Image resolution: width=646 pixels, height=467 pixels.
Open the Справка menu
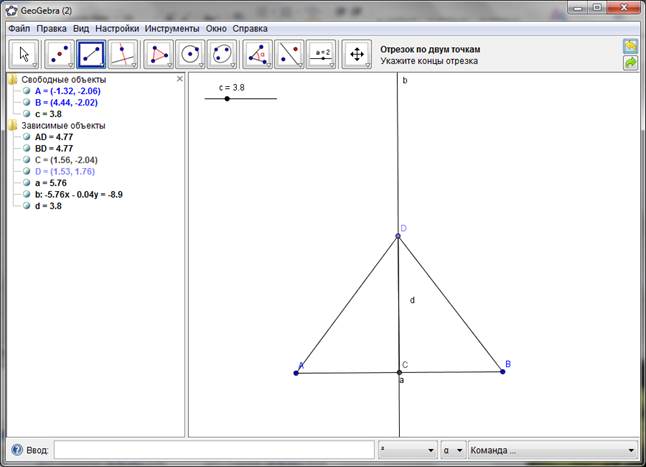pos(250,28)
